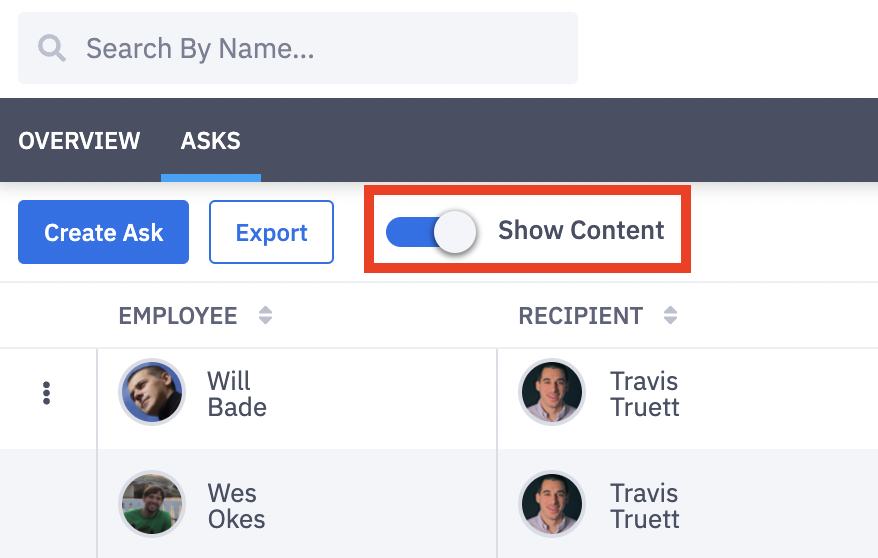
Task: Click the Export button
Action: pos(271,232)
